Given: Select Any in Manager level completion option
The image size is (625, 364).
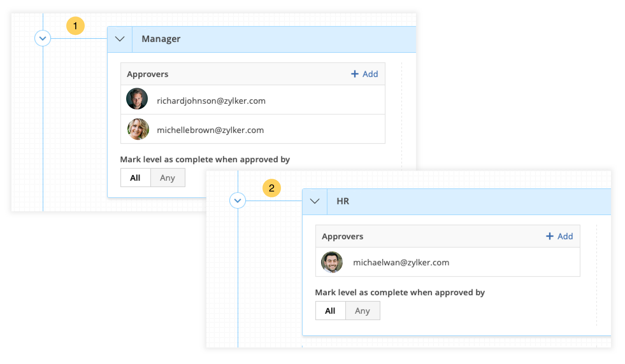Looking at the screenshot, I should click(168, 178).
